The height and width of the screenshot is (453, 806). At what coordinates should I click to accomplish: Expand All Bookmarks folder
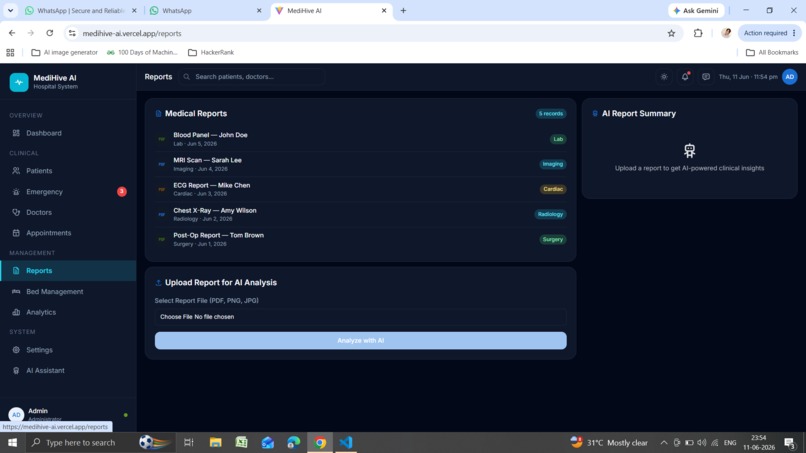[x=772, y=52]
